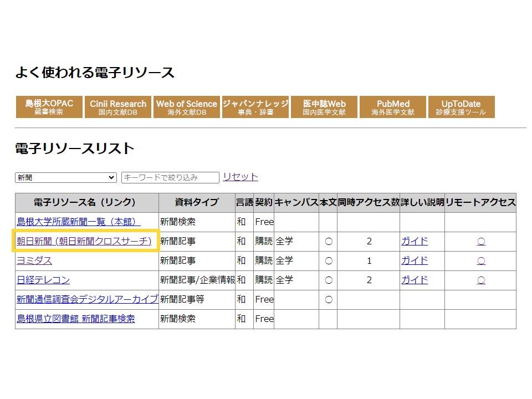532x399 pixels.
Task: Click the よく使われる電子リソース heading
Action: tap(95, 73)
